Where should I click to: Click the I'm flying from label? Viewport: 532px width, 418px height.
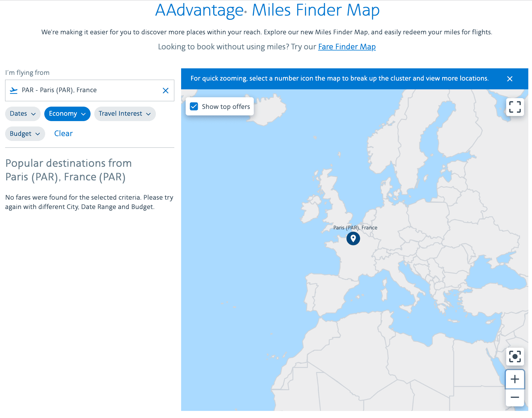[27, 73]
